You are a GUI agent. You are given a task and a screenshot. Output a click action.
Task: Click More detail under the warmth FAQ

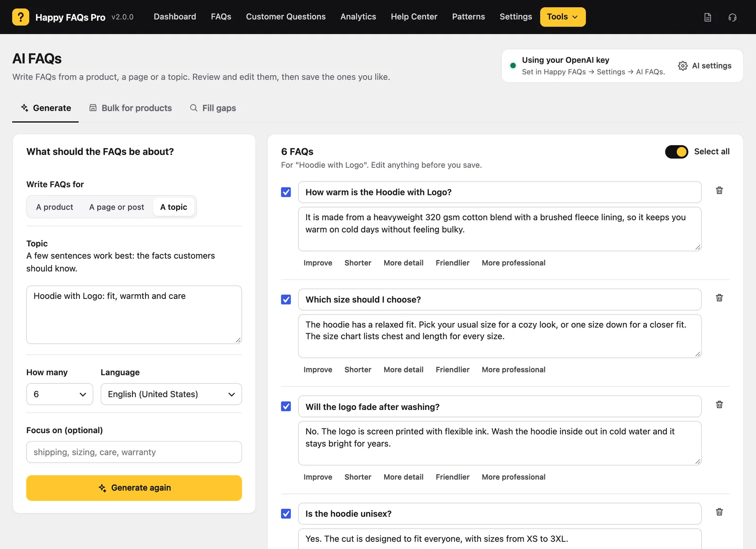pos(404,263)
